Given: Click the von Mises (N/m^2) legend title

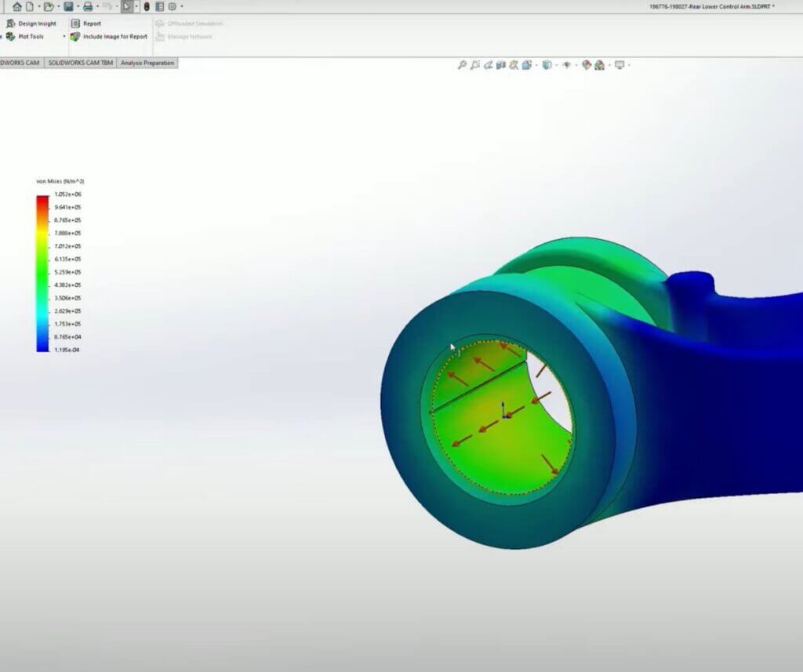Looking at the screenshot, I should click(x=60, y=181).
